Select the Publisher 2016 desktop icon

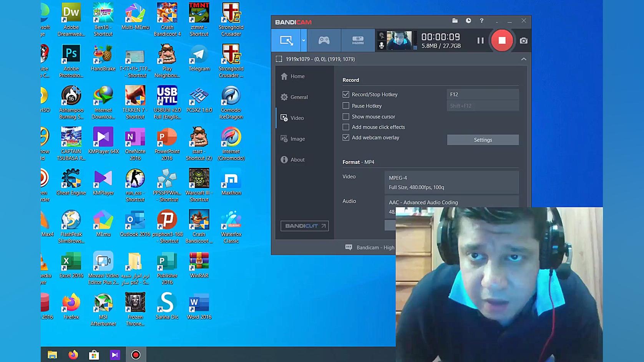click(x=167, y=268)
